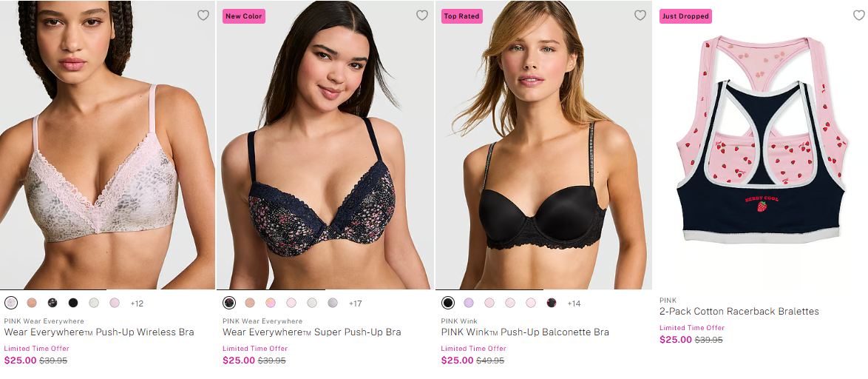868x379 pixels.
Task: Click the Just Dropped badge
Action: pos(685,16)
